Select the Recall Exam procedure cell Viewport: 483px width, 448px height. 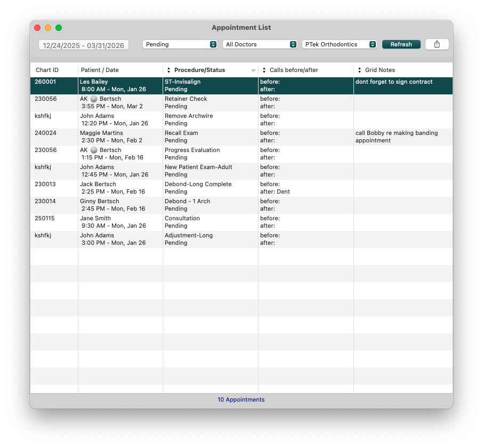tap(211, 137)
